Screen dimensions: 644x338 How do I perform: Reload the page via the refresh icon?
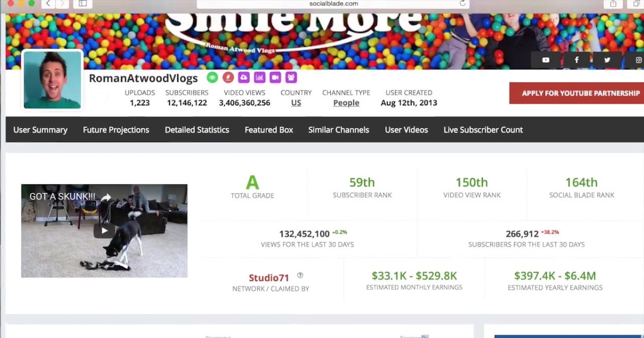(x=463, y=3)
